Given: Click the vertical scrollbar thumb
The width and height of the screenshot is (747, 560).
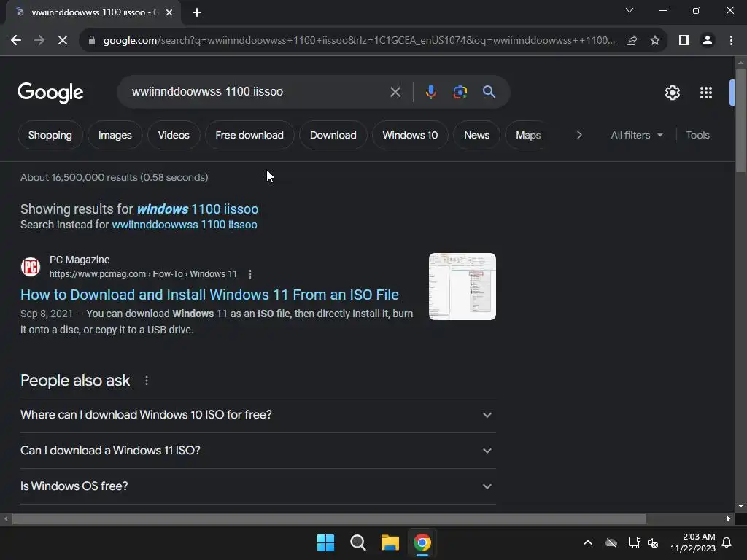Looking at the screenshot, I should 740,120.
